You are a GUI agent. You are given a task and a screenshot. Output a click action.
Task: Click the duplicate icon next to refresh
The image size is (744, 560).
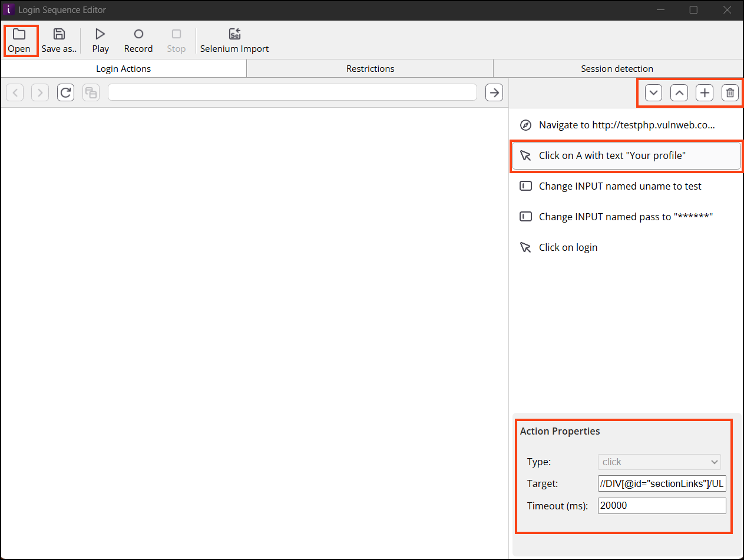coord(91,92)
